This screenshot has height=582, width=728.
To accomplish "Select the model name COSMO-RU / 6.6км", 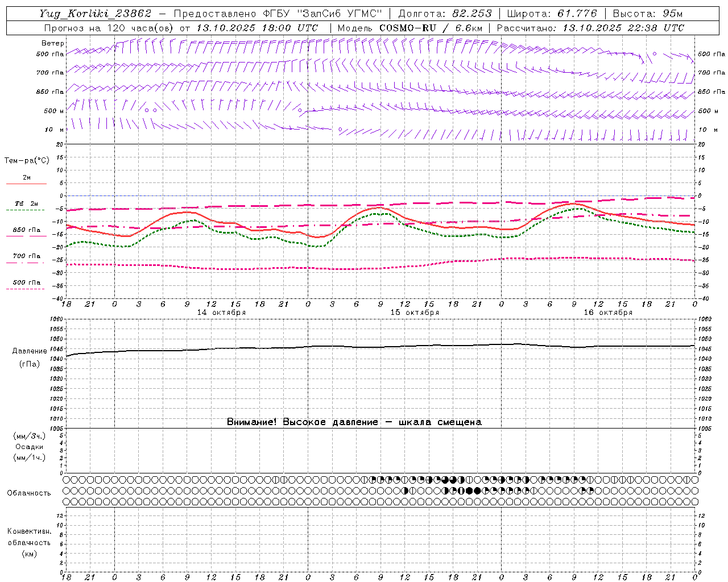I will click(x=431, y=28).
